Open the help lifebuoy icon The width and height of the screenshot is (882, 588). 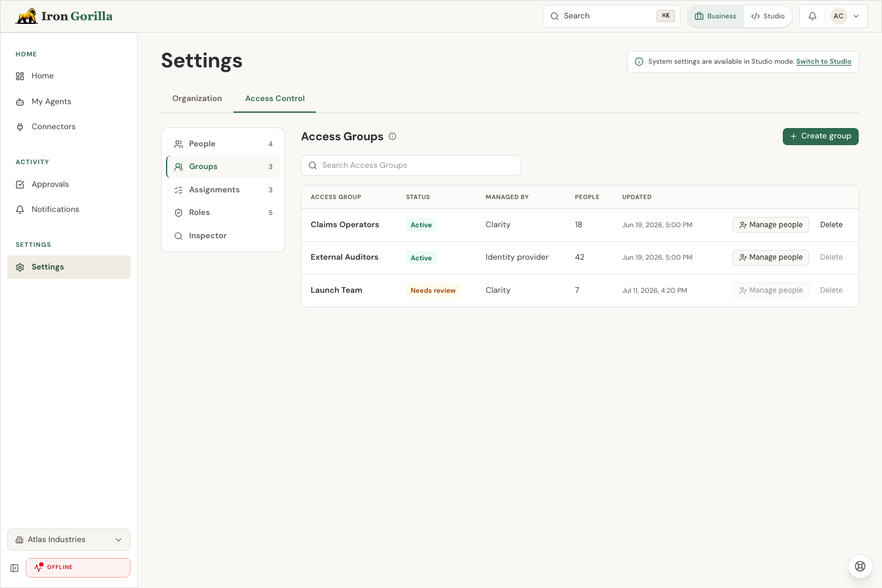tap(860, 566)
